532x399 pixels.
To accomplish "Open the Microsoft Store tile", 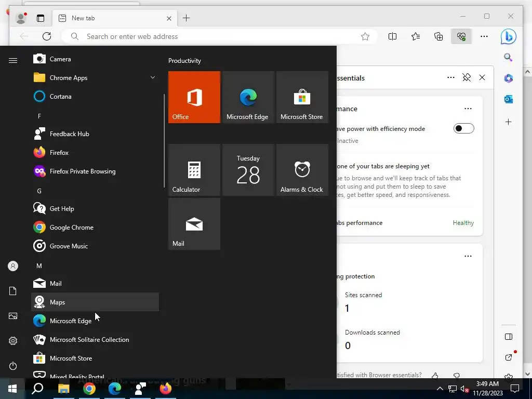I will tap(302, 97).
